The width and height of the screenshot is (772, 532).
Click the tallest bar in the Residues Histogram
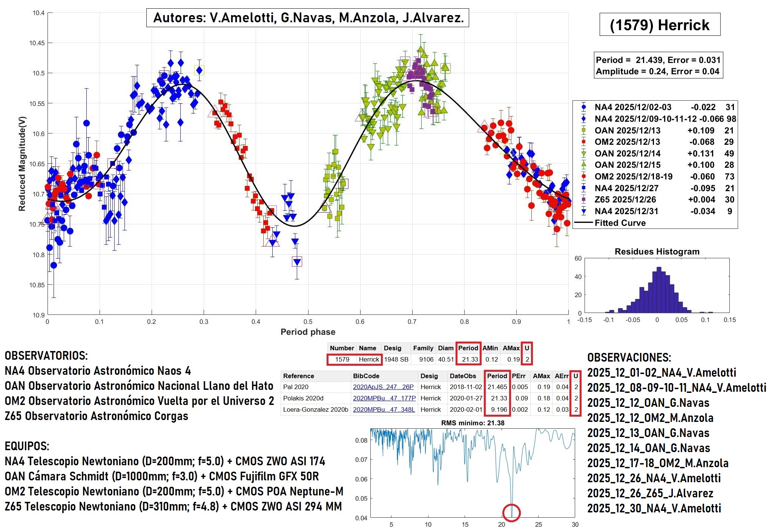(659, 290)
